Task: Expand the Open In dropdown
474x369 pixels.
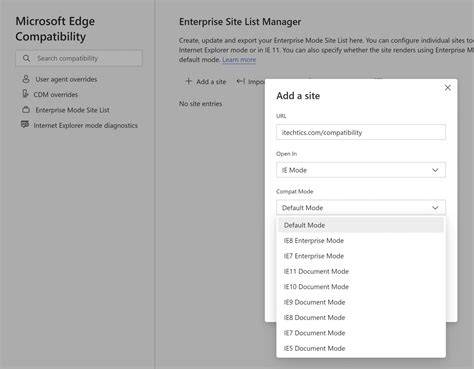Action: [361, 170]
